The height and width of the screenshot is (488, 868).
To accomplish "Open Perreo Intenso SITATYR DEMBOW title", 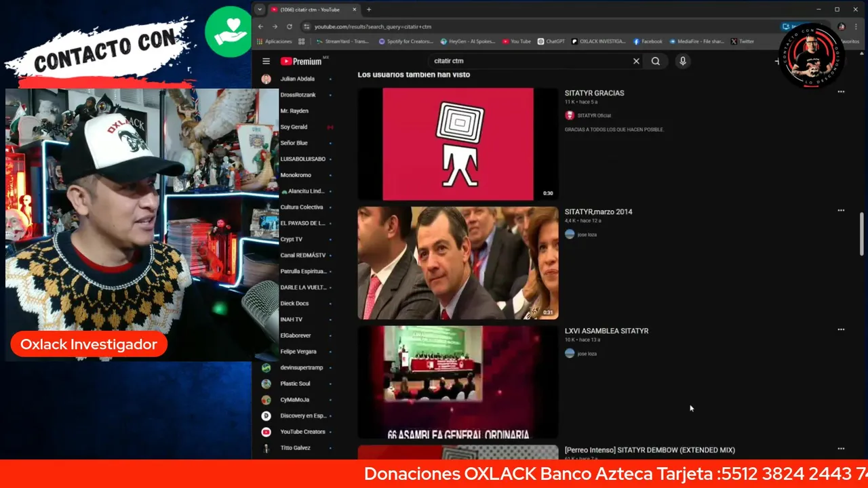I will click(650, 450).
